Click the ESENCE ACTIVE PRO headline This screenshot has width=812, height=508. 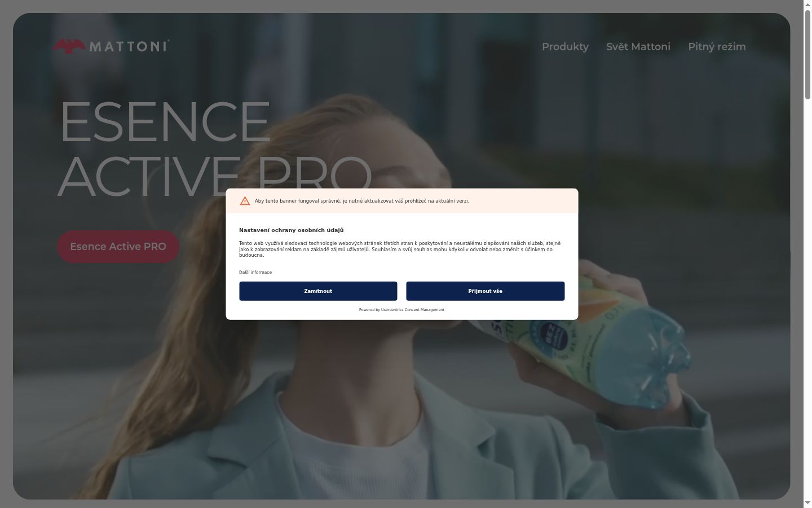pyautogui.click(x=215, y=148)
